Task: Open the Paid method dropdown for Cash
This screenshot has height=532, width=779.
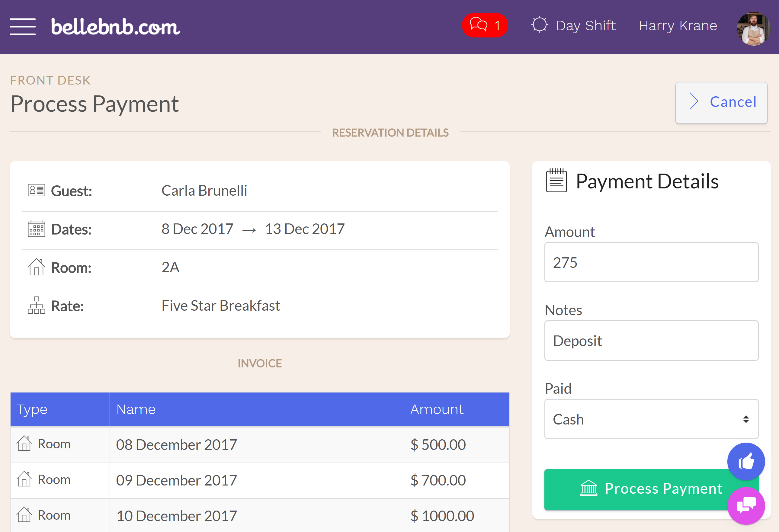Action: tap(651, 420)
